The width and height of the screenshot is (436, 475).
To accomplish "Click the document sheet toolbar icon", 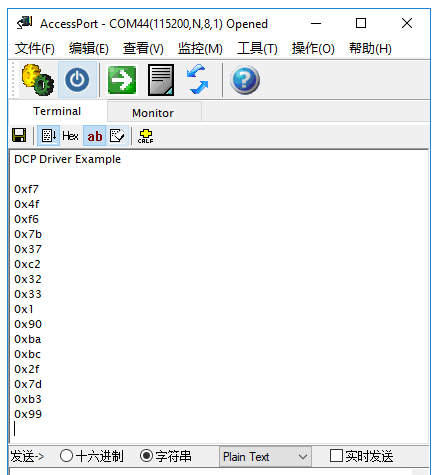I will (x=161, y=80).
